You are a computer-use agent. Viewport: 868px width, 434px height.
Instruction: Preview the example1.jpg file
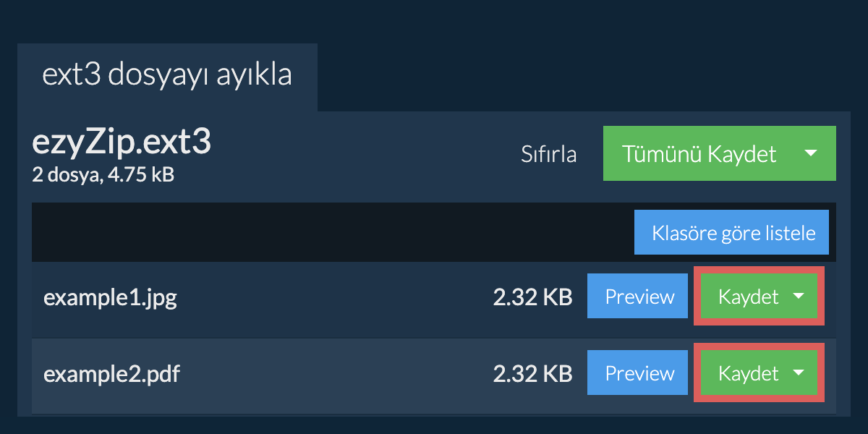[639, 297]
